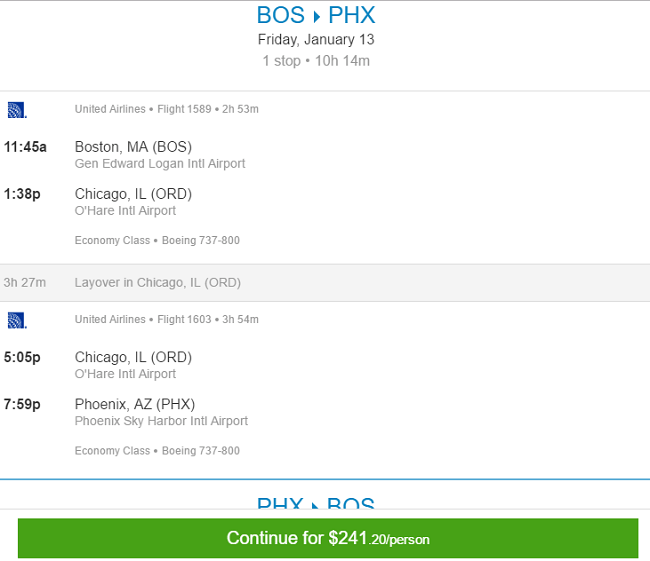Click the 7:59p arrival time
Screen dimensions: 650x561
tap(22, 404)
